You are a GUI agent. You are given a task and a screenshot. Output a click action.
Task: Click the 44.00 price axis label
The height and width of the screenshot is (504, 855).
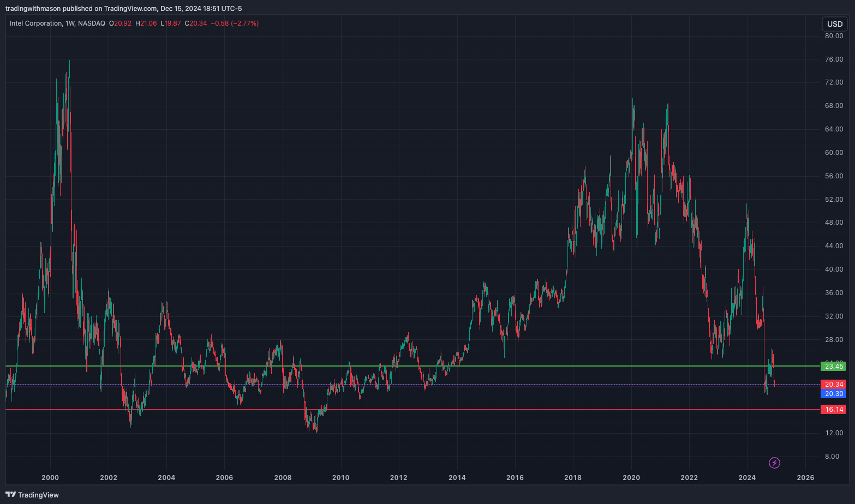tap(834, 246)
